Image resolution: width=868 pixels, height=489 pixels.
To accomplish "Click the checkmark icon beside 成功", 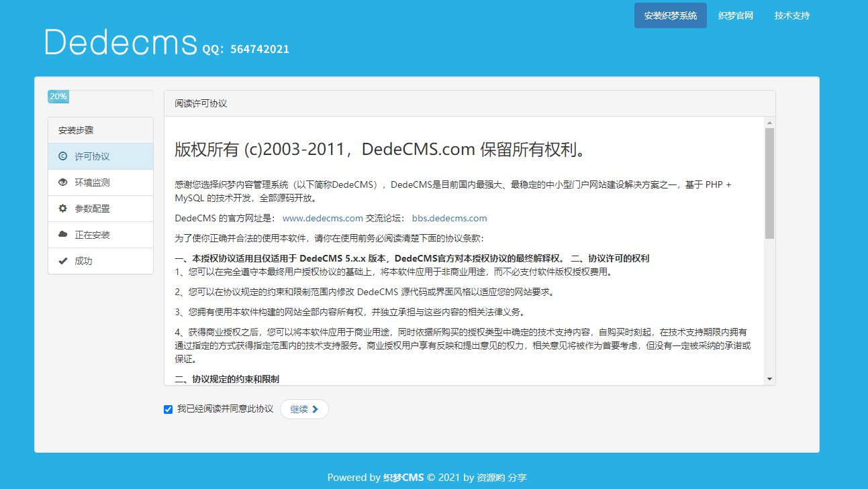I will [63, 261].
